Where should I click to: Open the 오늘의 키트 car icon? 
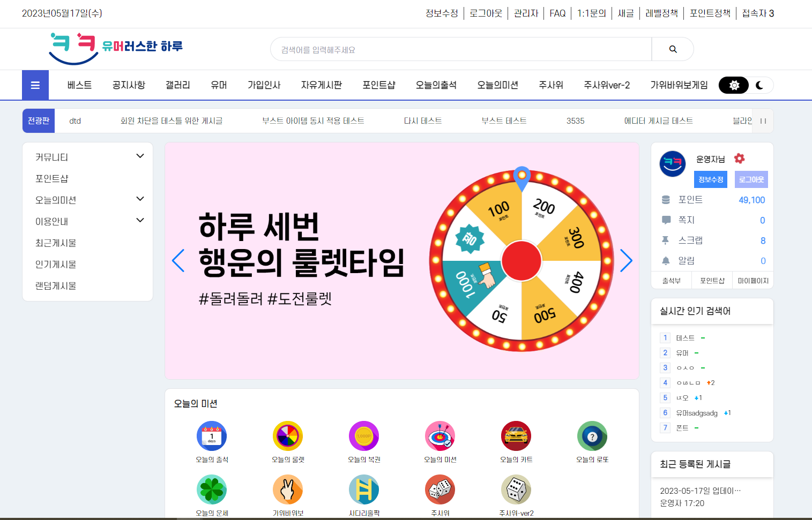tap(516, 436)
